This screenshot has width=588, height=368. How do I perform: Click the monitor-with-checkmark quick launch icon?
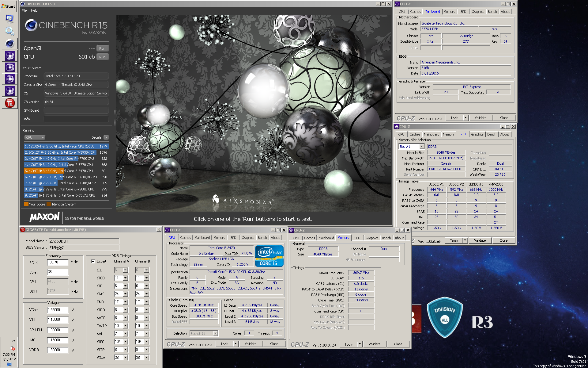tap(9, 18)
